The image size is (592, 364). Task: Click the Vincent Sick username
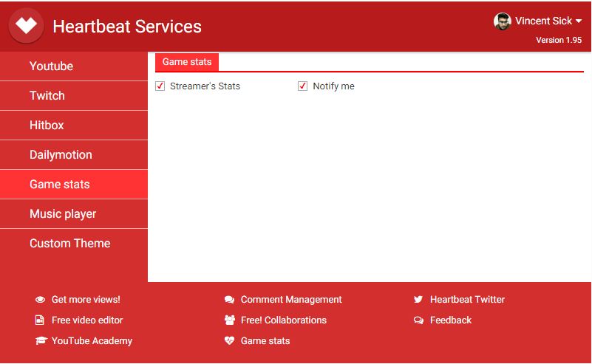pos(544,21)
